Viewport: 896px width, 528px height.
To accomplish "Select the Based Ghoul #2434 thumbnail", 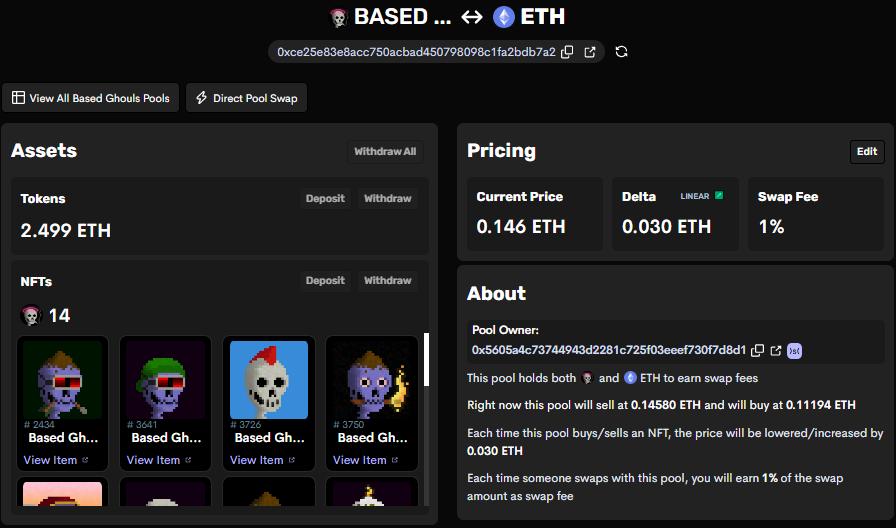I will [62, 380].
